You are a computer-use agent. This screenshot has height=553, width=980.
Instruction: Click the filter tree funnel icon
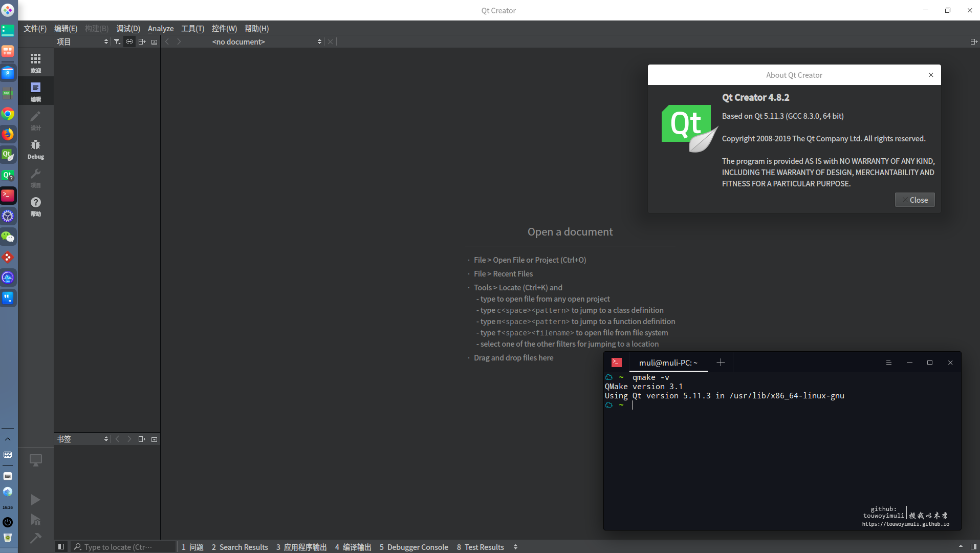[x=117, y=41]
